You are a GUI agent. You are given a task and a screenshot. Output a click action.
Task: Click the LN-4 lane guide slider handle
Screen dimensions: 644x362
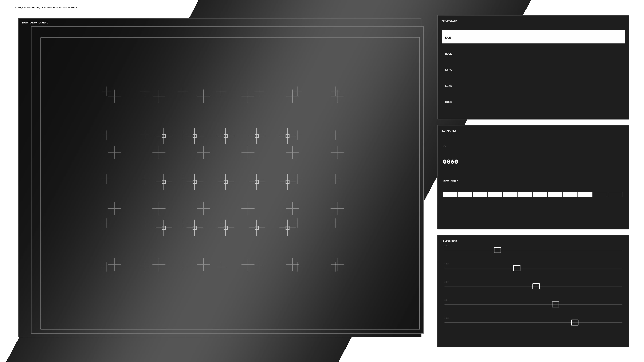click(x=555, y=304)
